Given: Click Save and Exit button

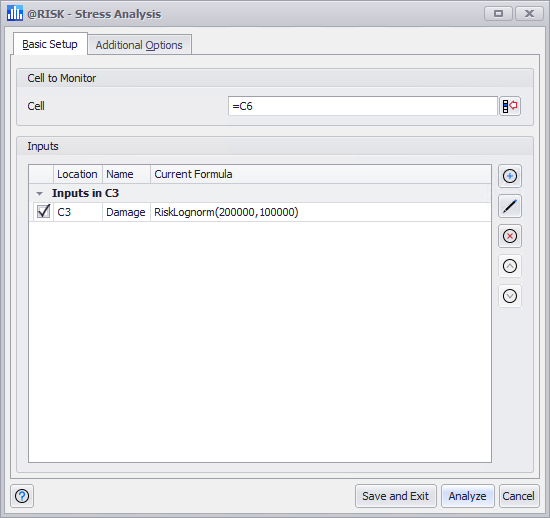Looking at the screenshot, I should click(x=396, y=496).
